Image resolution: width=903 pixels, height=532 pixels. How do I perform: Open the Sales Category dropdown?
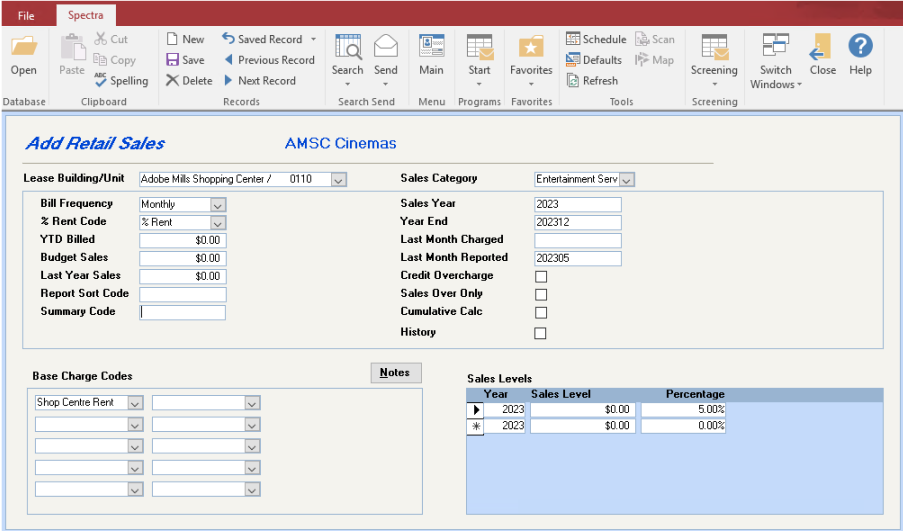[627, 180]
